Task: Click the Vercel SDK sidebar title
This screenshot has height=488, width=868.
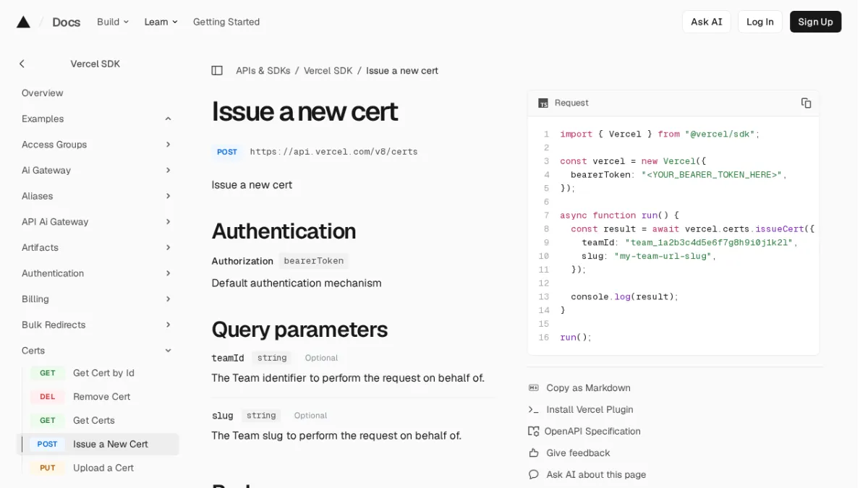Action: 95,64
